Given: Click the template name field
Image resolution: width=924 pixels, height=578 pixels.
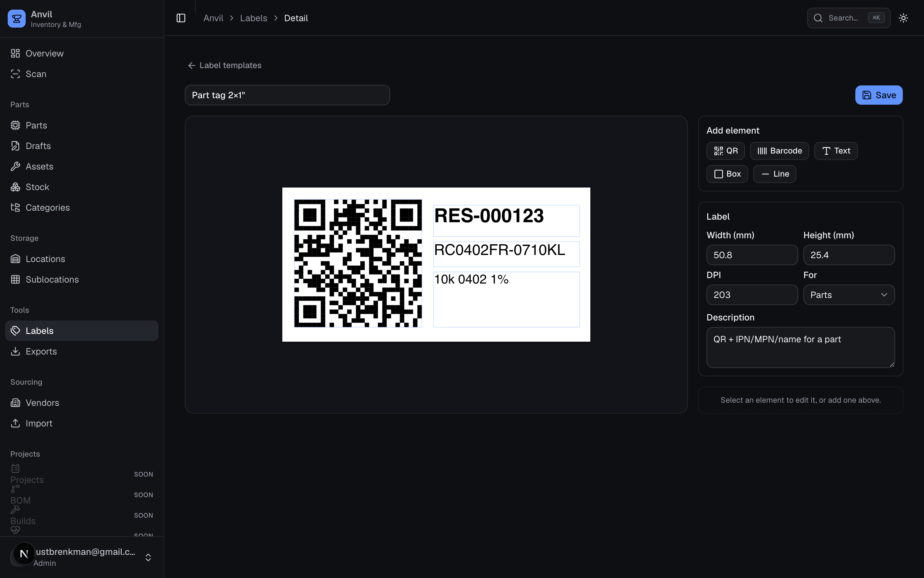Looking at the screenshot, I should coord(287,95).
